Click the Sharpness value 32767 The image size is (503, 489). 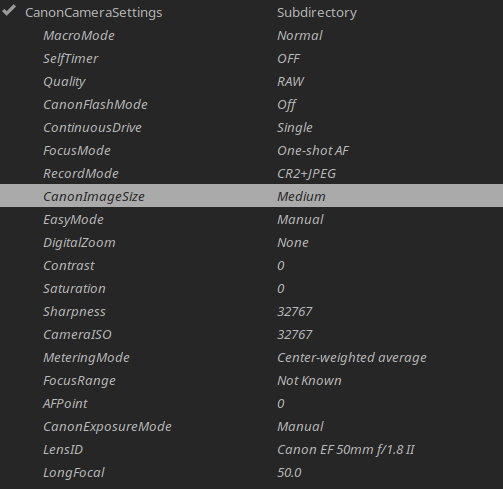(295, 312)
